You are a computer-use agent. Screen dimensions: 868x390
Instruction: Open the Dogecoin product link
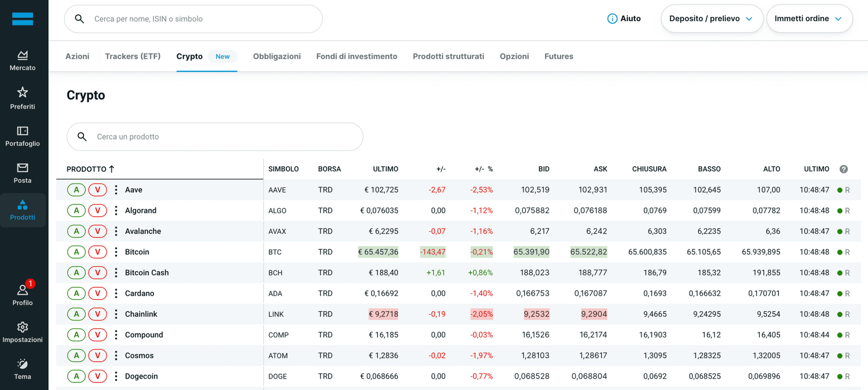tap(141, 376)
